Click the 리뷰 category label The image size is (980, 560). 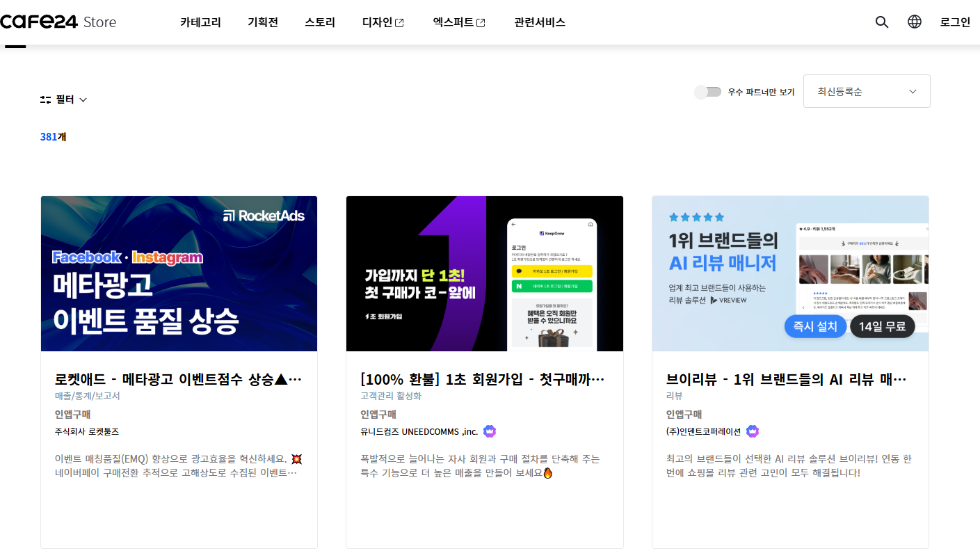click(x=675, y=396)
